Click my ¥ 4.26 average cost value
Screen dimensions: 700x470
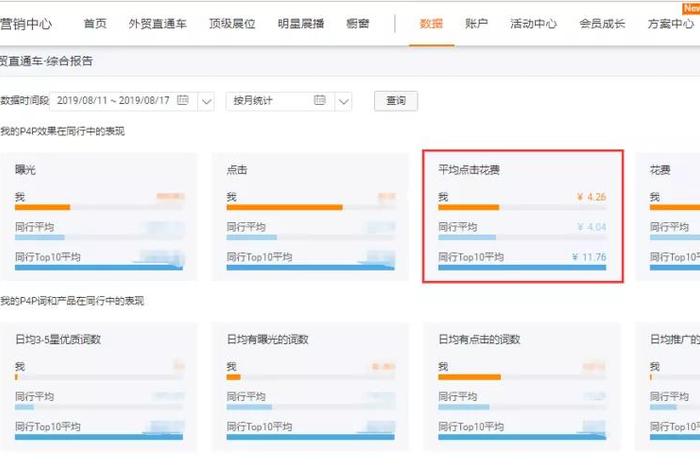click(x=592, y=197)
